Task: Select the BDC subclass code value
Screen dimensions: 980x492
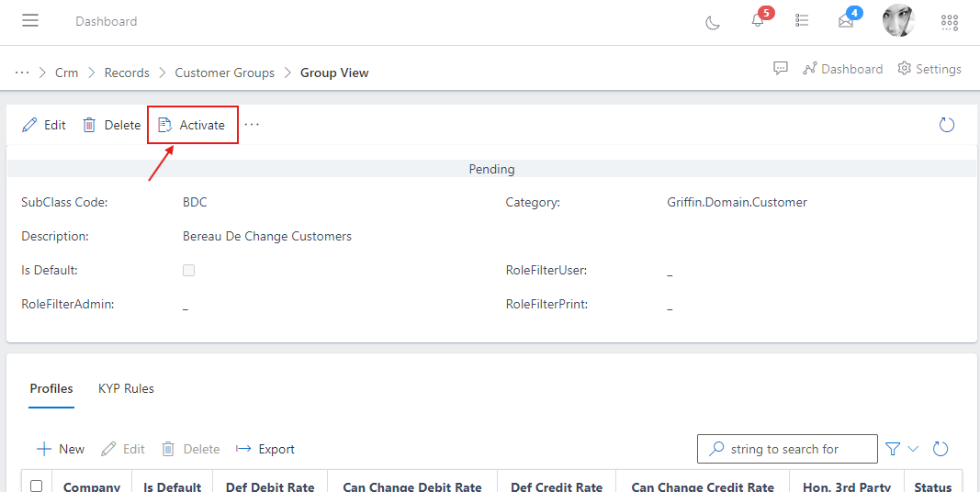Action: pos(195,202)
